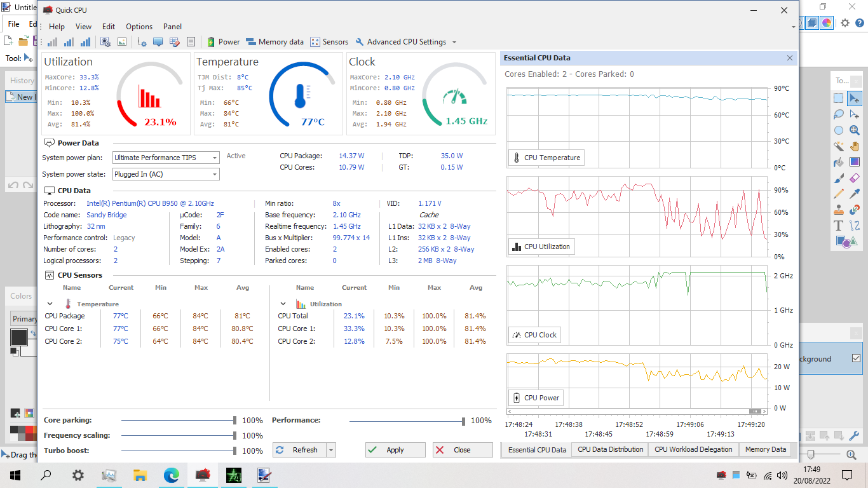
Task: Select the Pencil tool in paint.net
Action: coord(839,194)
